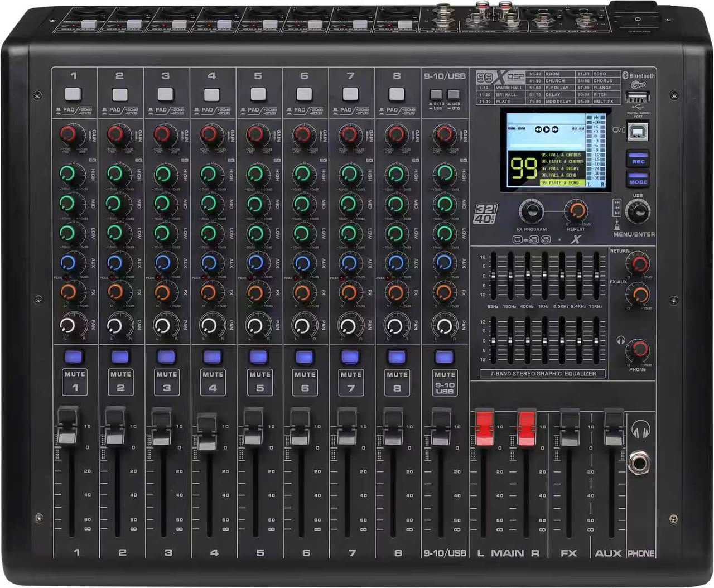Screen dimensions: 714x588
Task: Mute channel 3 with its blue button
Action: 166,356
